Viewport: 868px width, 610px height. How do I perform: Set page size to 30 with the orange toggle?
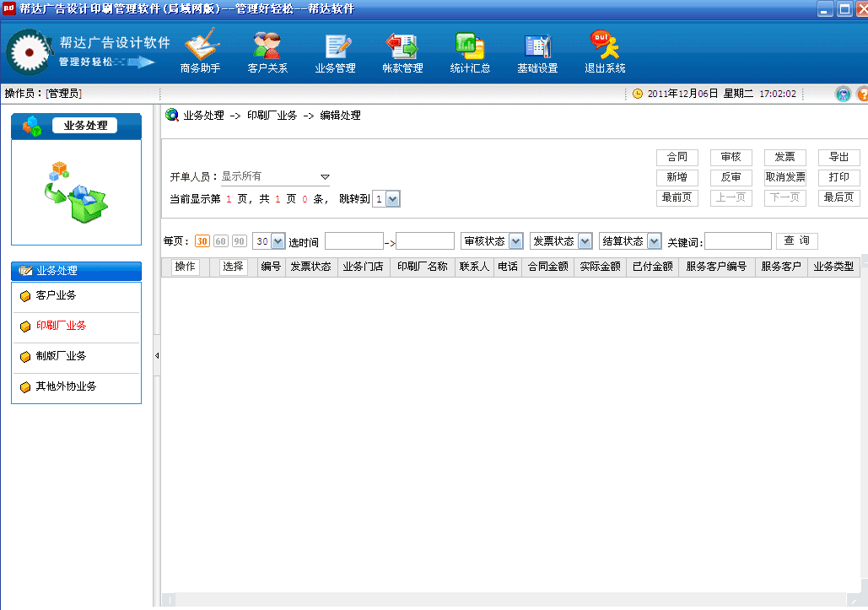point(202,241)
